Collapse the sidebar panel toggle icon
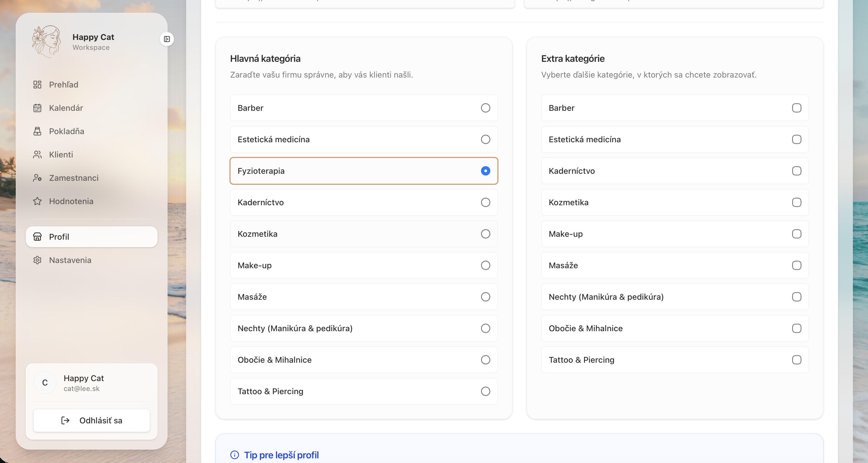 tap(167, 39)
